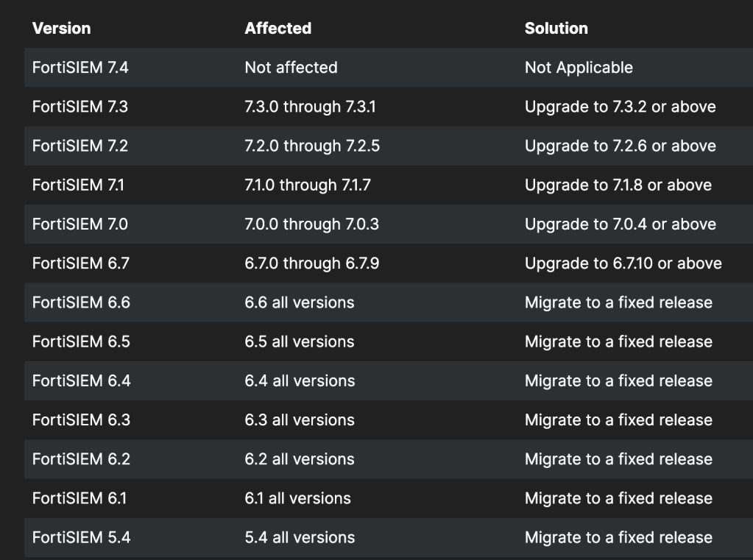This screenshot has width=753, height=560.
Task: Select the '7.0.0 through 7.0.3' cell
Action: click(311, 224)
